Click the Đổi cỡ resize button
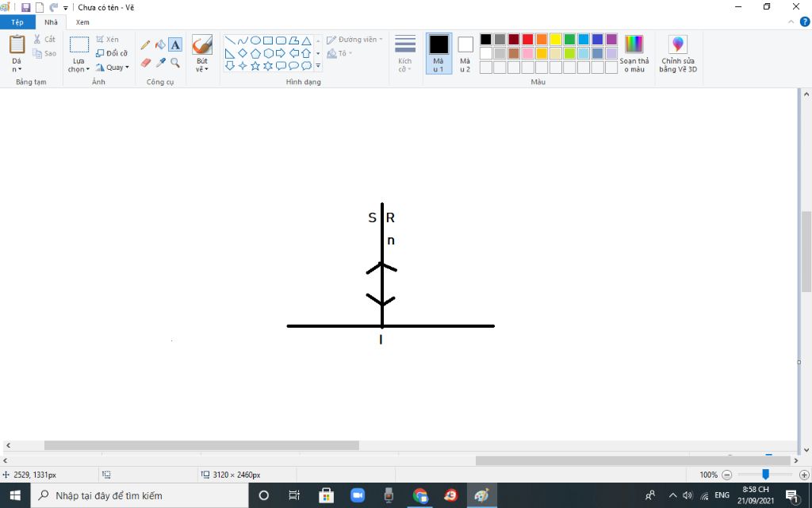Viewport: 812px width, 508px height. point(112,53)
